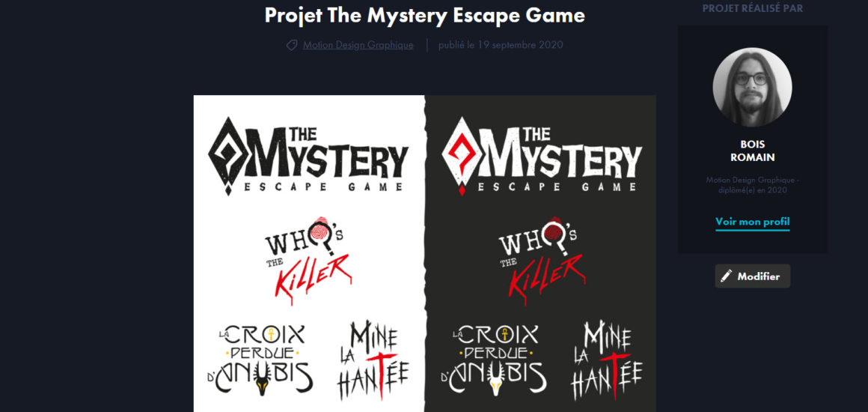Screen dimensions: 868x412
Task: Click the Who's The Killer logo on black
Action: 542,259
